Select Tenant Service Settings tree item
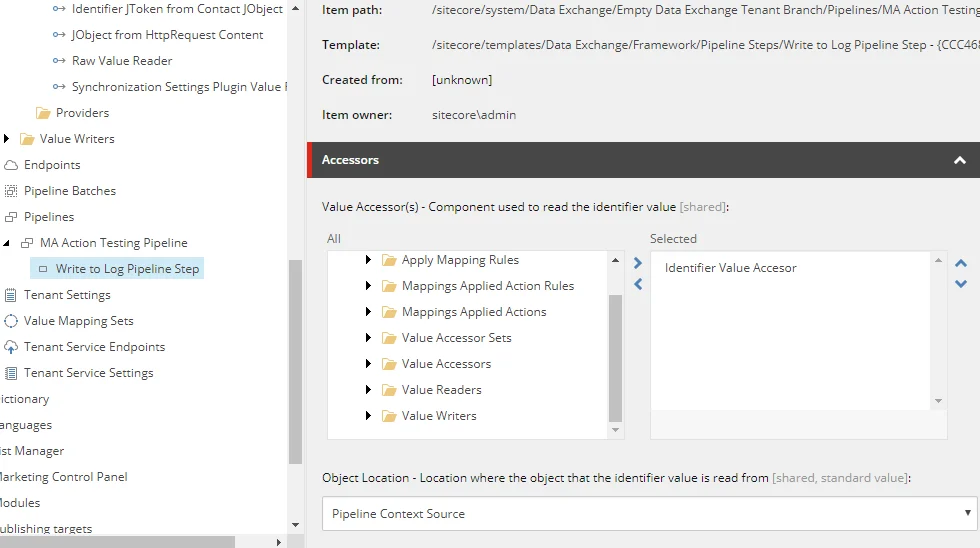This screenshot has height=548, width=980. (x=88, y=373)
